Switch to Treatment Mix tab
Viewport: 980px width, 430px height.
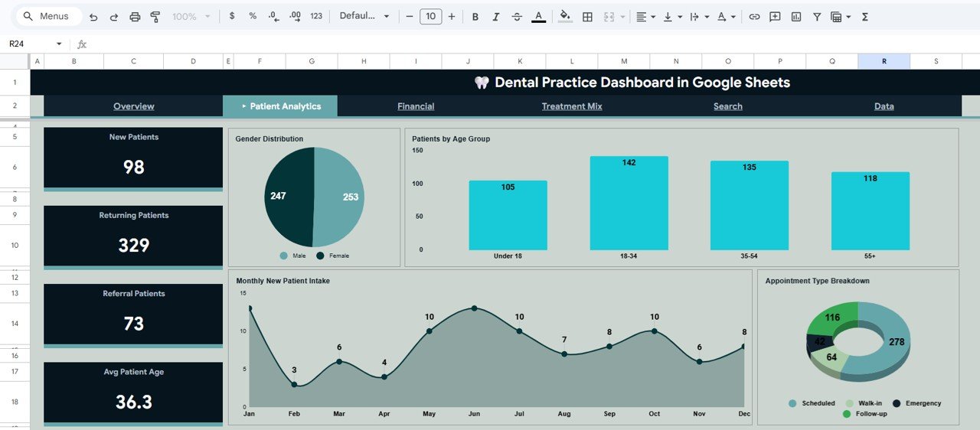(x=572, y=106)
